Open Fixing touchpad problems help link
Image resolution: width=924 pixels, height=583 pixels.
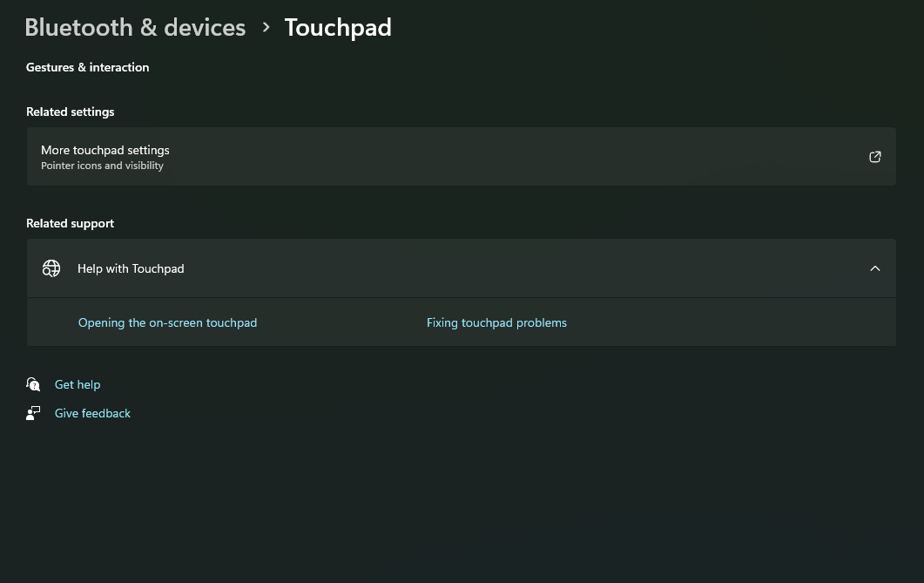(496, 322)
